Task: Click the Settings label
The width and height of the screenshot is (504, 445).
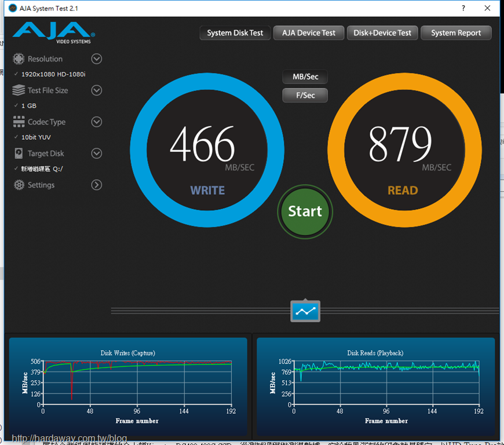Action: pyautogui.click(x=41, y=185)
